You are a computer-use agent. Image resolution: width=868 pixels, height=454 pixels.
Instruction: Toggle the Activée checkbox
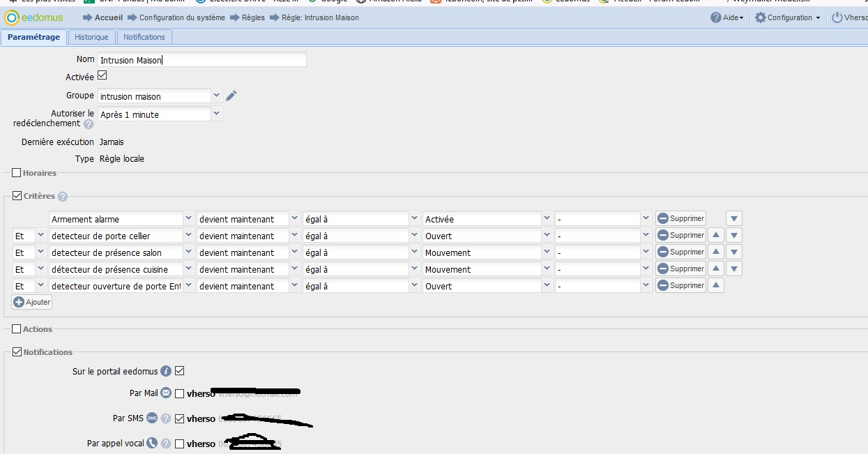102,75
